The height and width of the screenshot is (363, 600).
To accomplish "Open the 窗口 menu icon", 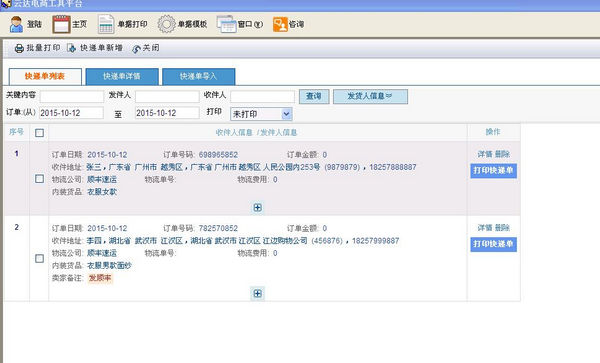I will (227, 24).
